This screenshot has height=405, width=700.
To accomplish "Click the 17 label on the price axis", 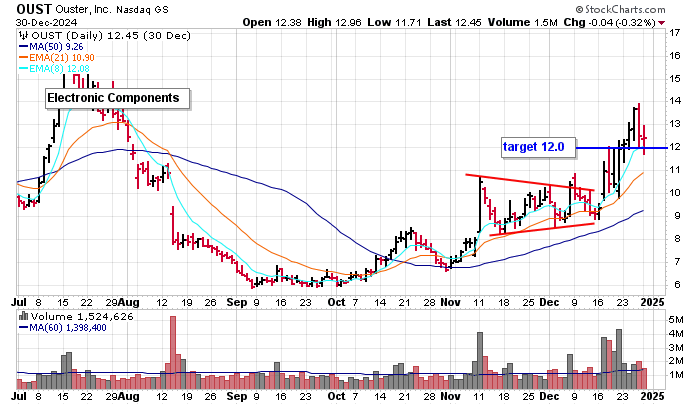I will pos(675,33).
